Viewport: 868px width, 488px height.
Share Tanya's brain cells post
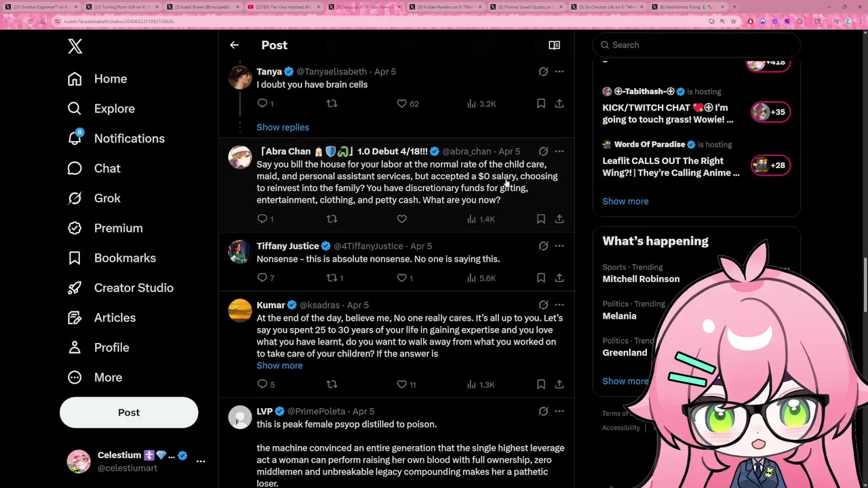coord(559,104)
